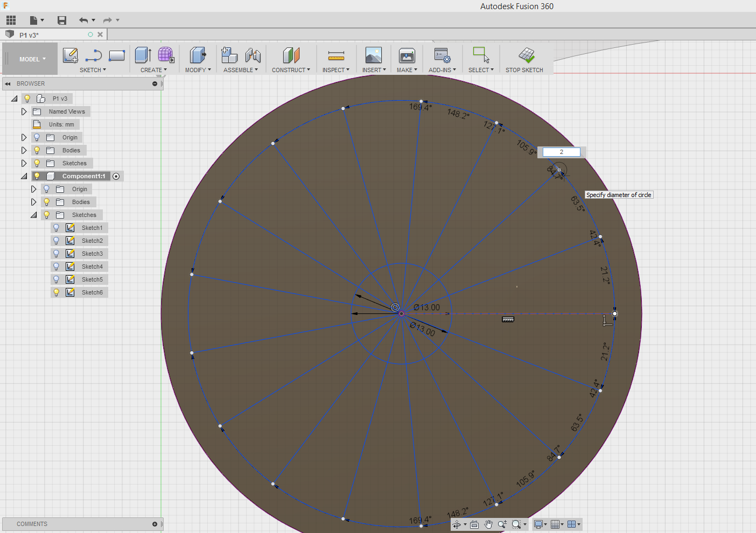
Task: Click the Pan hand icon
Action: coord(488,524)
